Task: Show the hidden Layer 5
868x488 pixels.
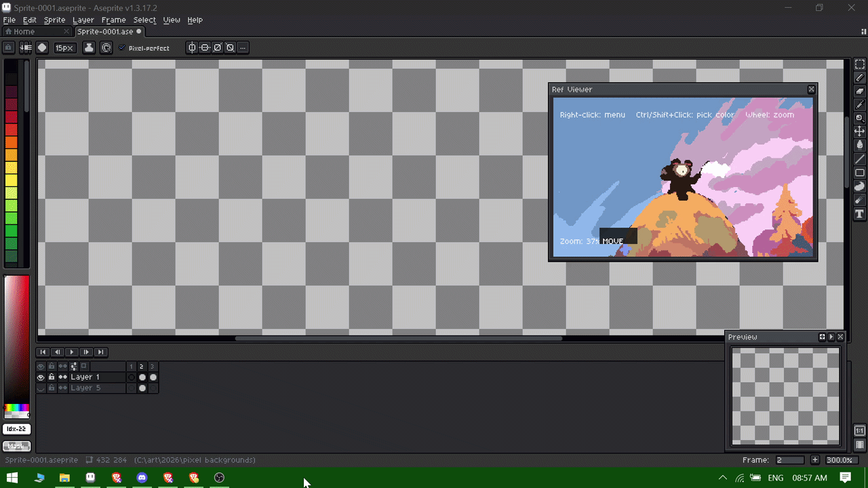Action: [41, 388]
